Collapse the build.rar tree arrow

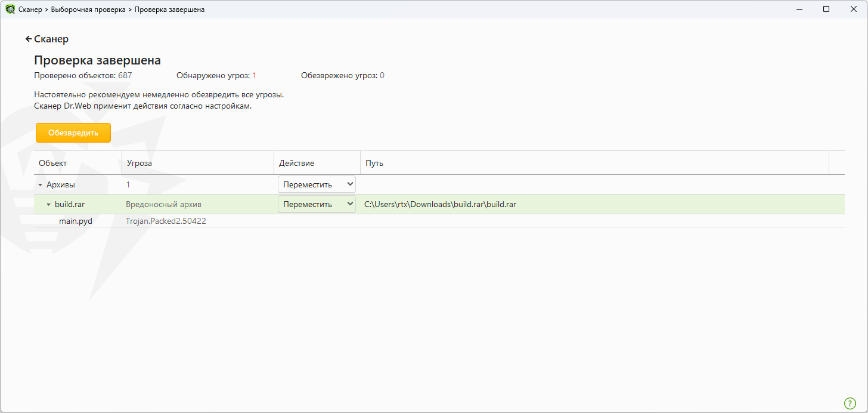(49, 205)
